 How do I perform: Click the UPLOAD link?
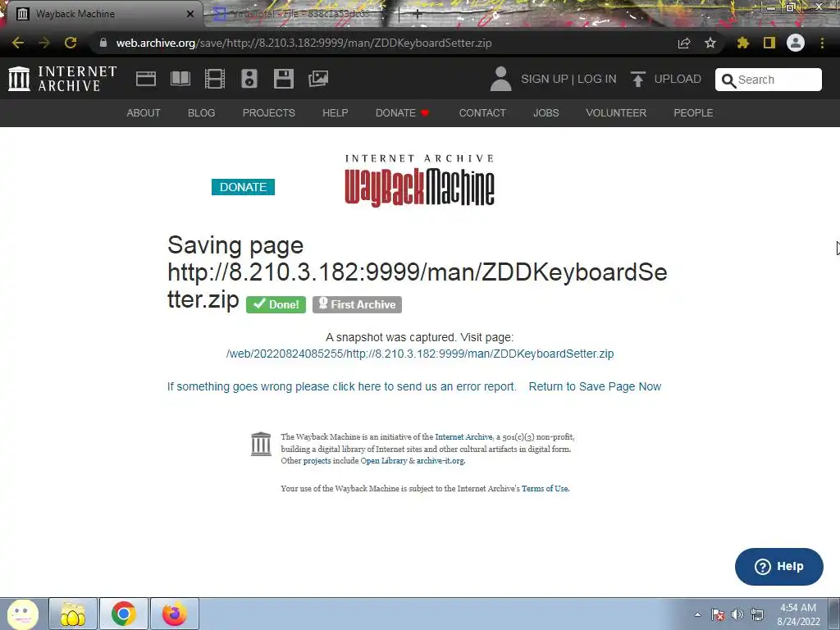point(678,79)
